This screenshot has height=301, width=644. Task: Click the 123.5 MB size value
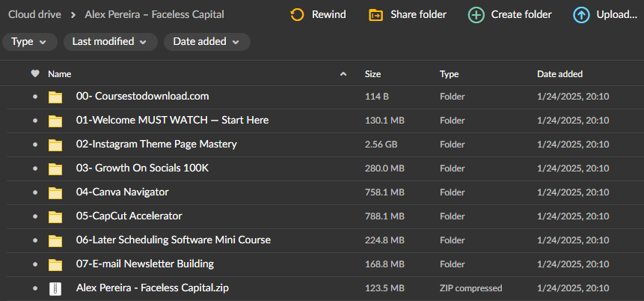(385, 288)
